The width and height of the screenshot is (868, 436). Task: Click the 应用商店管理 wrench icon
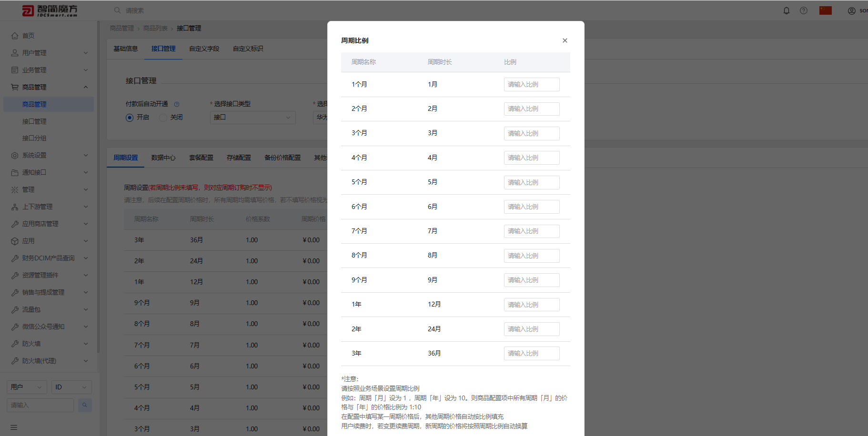15,224
